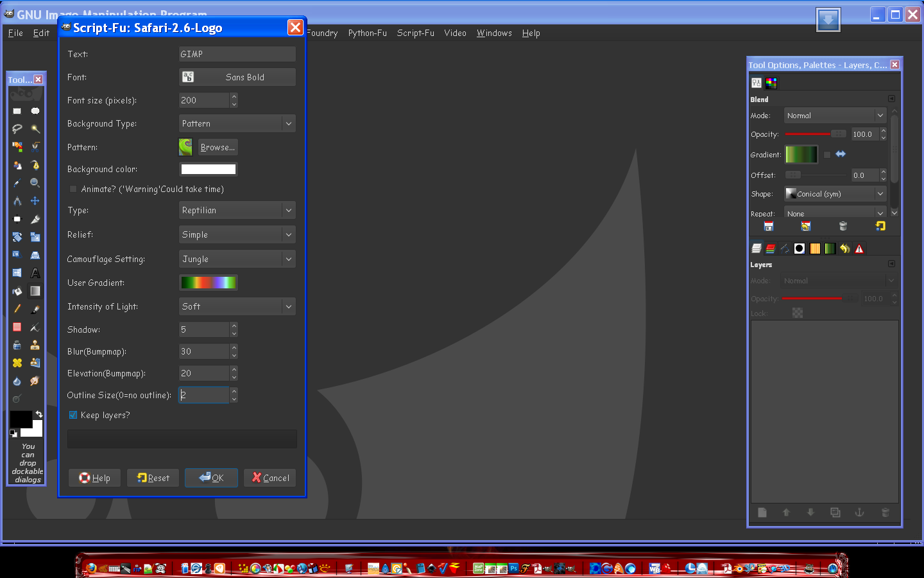Toggle the gradient Reverse checkbox

tap(827, 155)
